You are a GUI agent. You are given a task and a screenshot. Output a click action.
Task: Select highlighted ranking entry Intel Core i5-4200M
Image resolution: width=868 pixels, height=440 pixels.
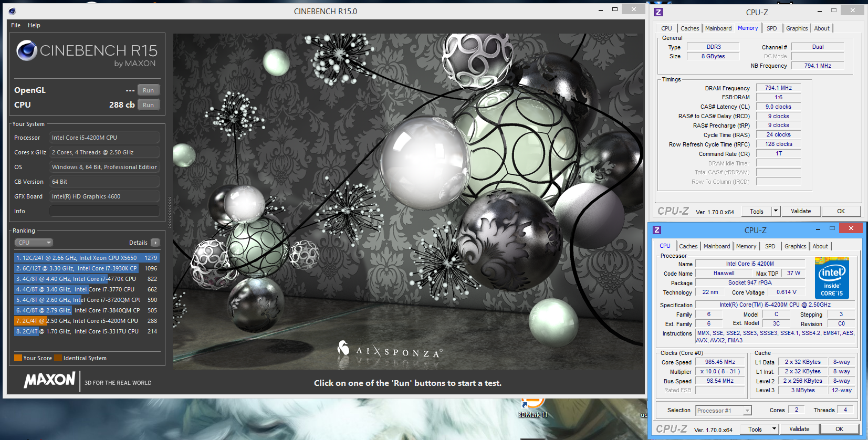(87, 321)
